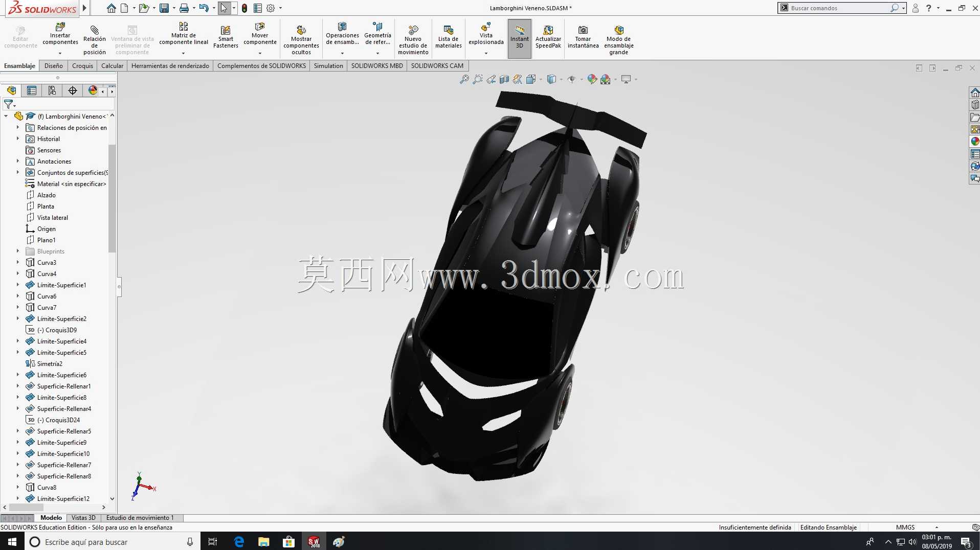Open the Vista explosionada dropdown arrow
Image resolution: width=980 pixels, height=550 pixels.
pos(486,53)
